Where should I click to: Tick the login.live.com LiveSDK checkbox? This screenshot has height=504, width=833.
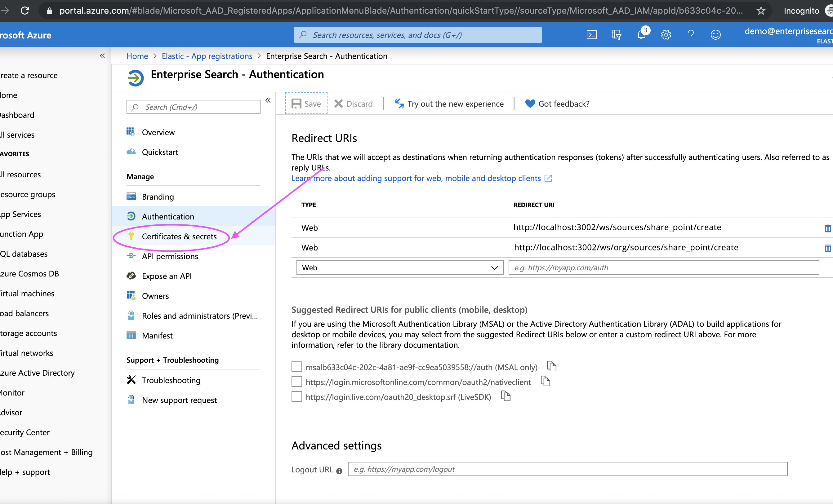tap(296, 396)
